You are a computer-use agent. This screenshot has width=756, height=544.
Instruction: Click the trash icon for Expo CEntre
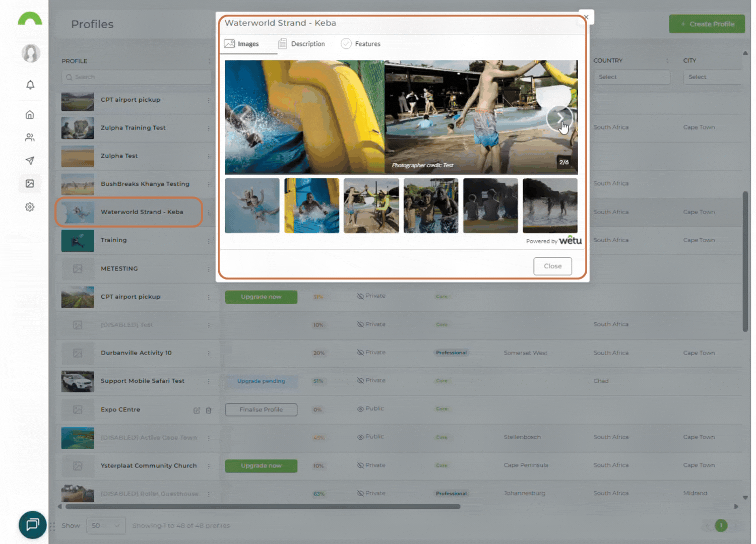pyautogui.click(x=209, y=411)
